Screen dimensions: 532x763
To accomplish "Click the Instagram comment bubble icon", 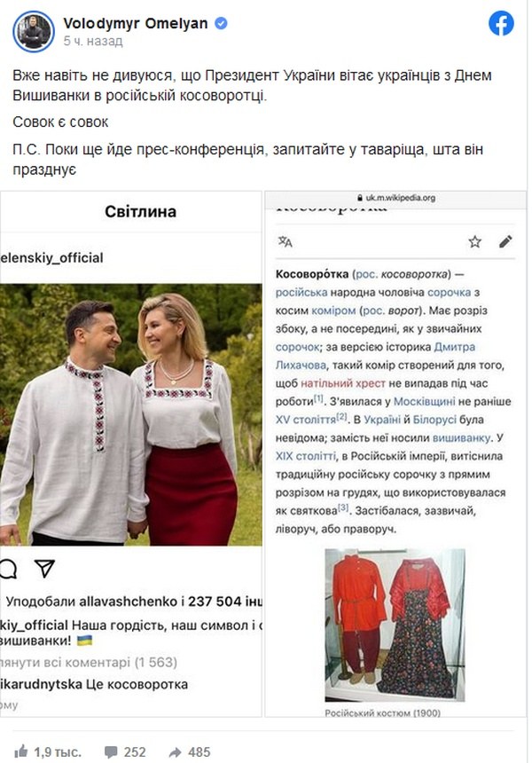I will (x=8, y=569).
